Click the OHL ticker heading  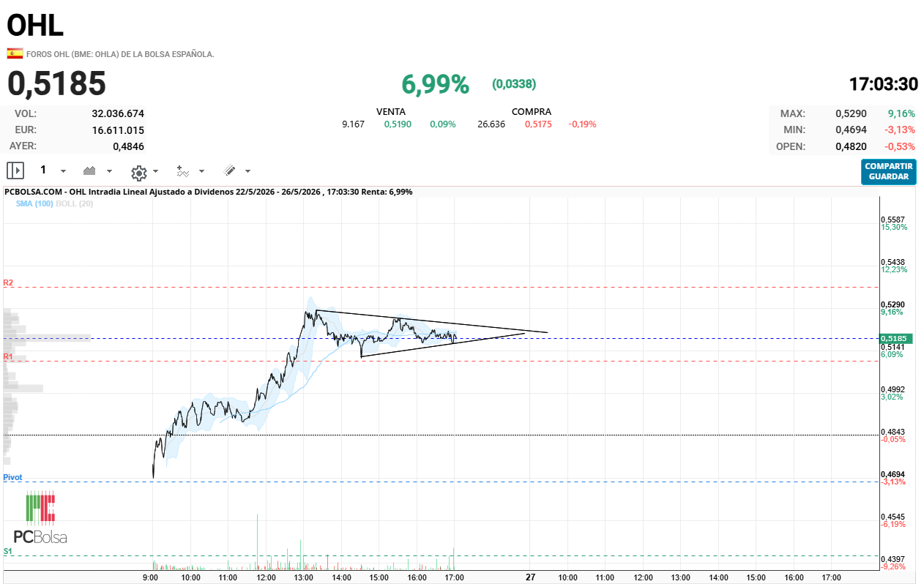[x=35, y=25]
